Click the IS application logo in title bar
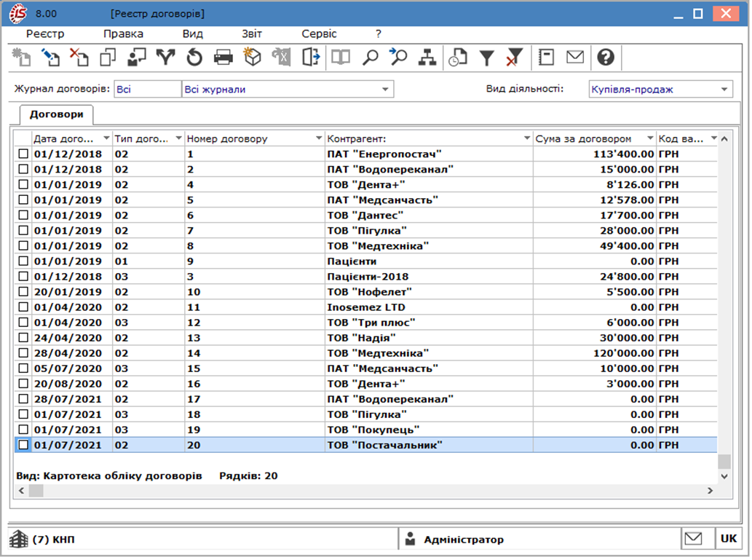The width and height of the screenshot is (752, 560). pos(18,13)
